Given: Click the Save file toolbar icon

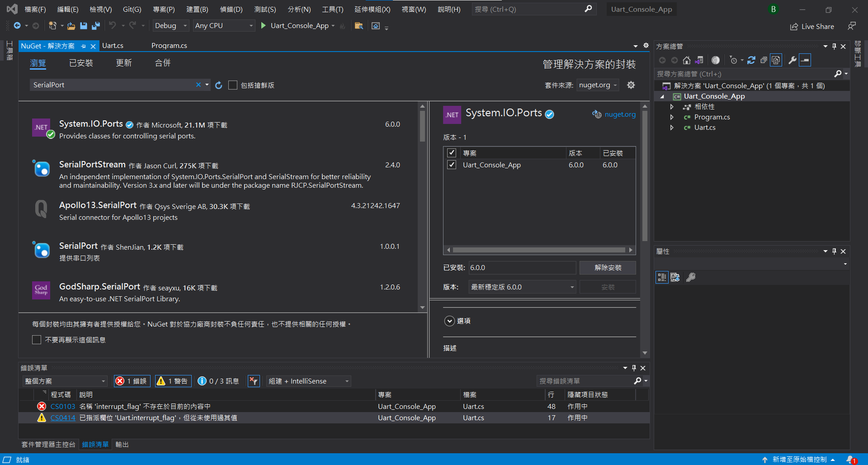Looking at the screenshot, I should (83, 26).
